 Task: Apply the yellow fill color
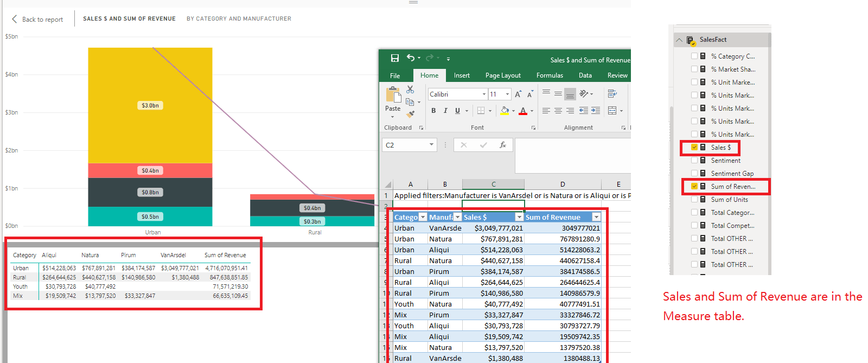click(x=505, y=111)
